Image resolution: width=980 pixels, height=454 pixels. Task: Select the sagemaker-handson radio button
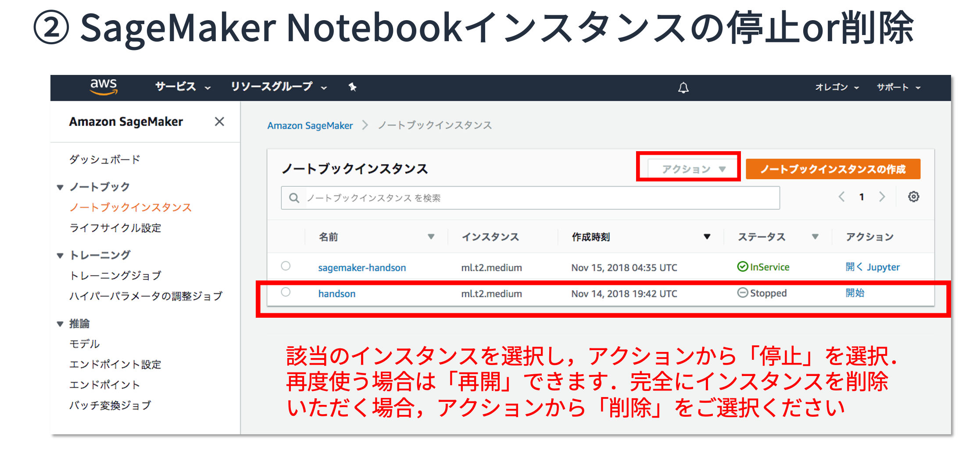(286, 266)
